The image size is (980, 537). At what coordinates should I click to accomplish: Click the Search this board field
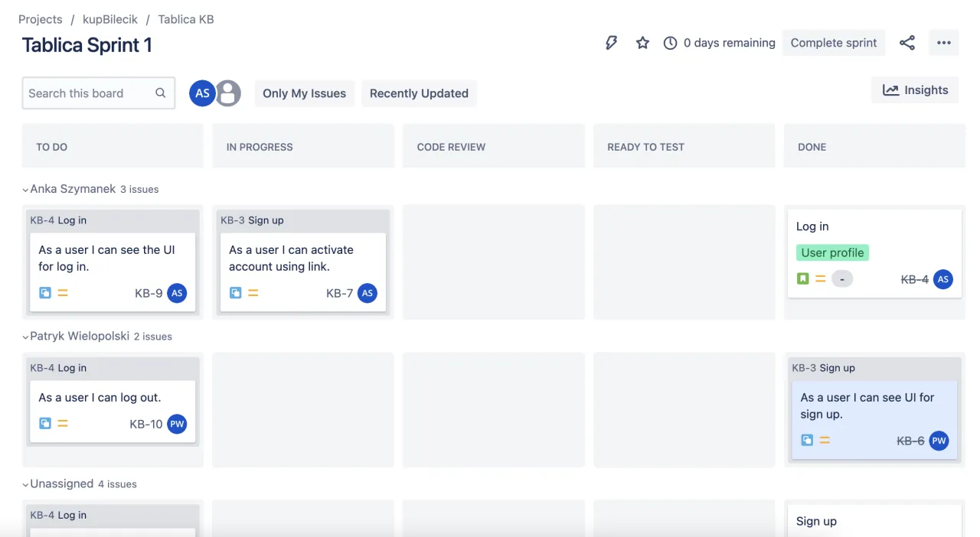90,93
